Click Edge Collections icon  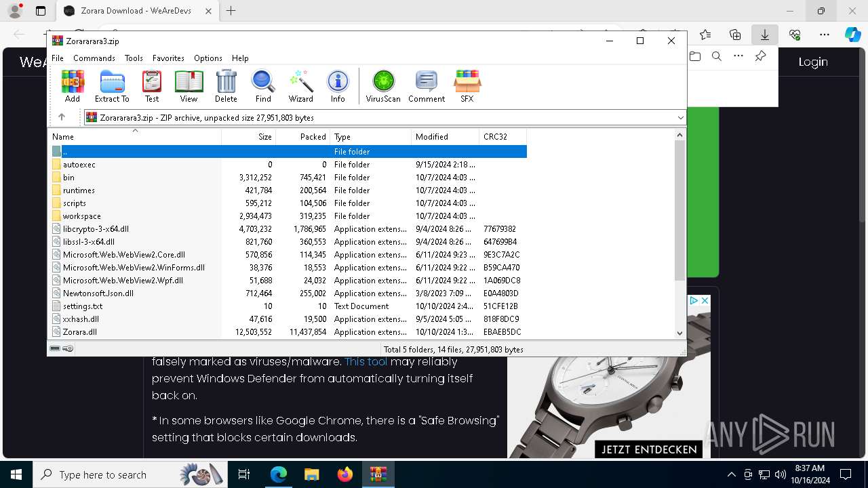735,35
